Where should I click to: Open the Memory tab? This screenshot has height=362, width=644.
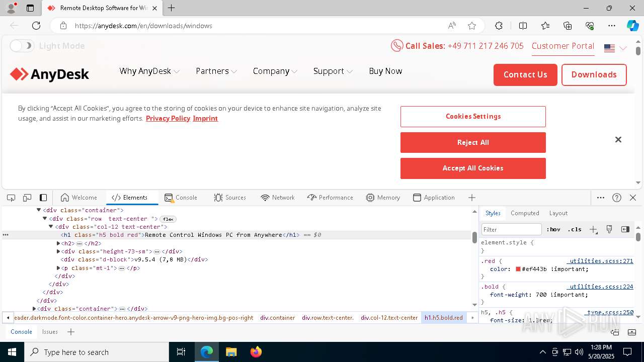[383, 198]
